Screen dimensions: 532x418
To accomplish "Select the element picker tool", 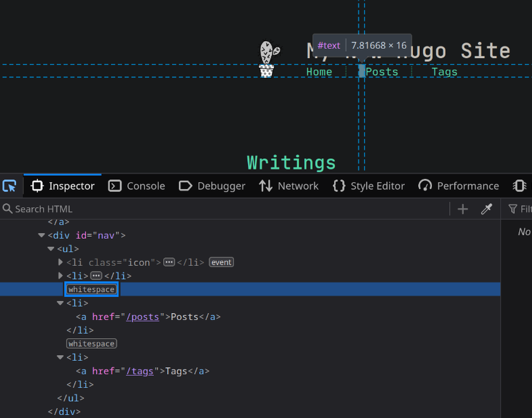I will point(9,186).
